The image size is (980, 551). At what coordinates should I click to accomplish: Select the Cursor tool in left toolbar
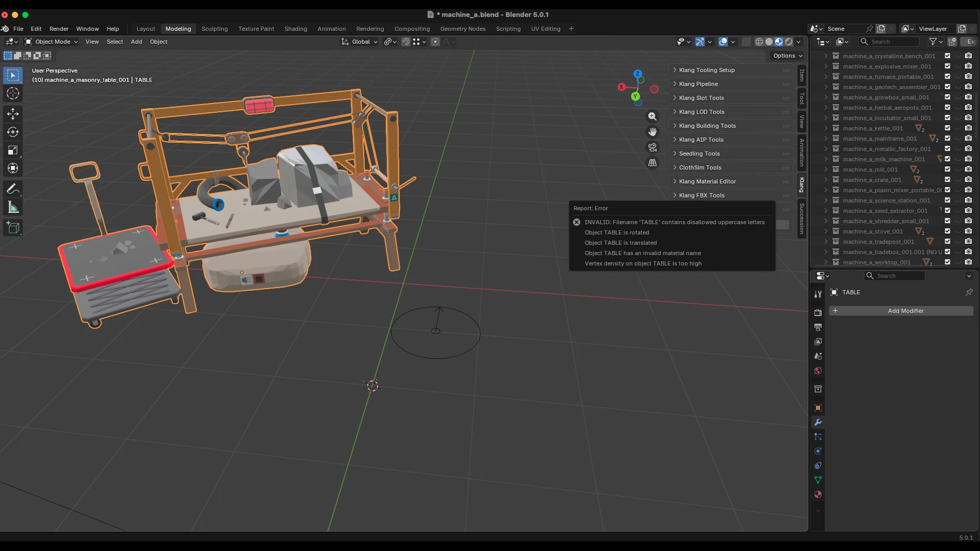click(x=13, y=93)
